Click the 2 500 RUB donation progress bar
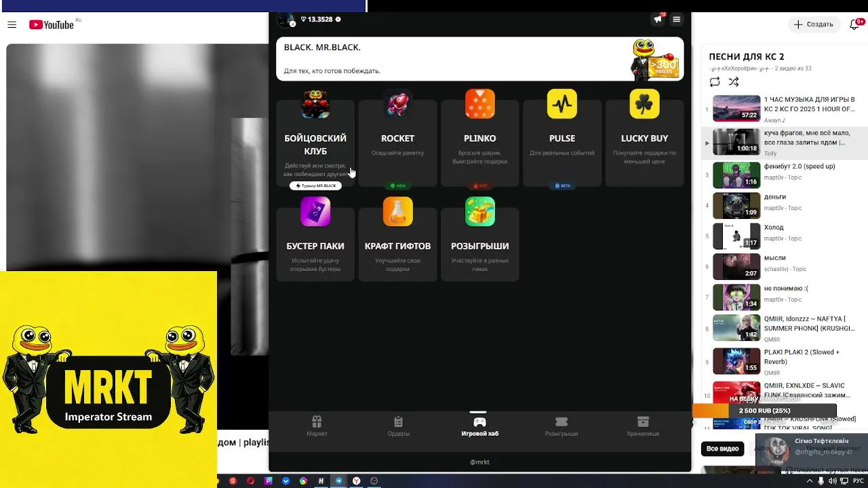Image resolution: width=868 pixels, height=488 pixels. 764,411
